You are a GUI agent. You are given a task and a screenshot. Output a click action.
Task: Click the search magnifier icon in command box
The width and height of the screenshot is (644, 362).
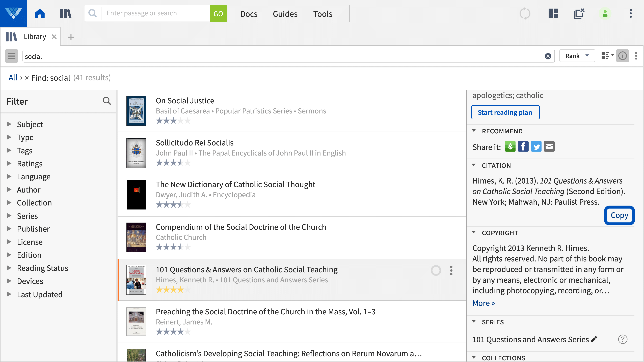[x=93, y=13]
